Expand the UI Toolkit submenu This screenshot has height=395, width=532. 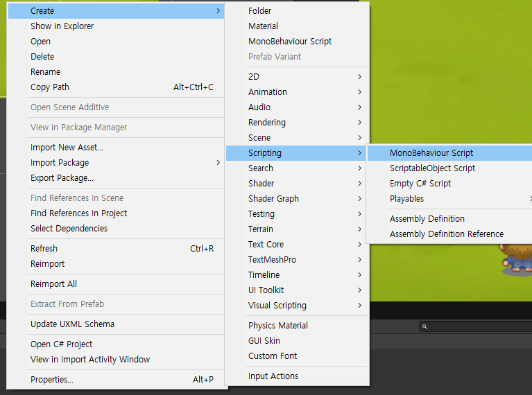tap(298, 290)
